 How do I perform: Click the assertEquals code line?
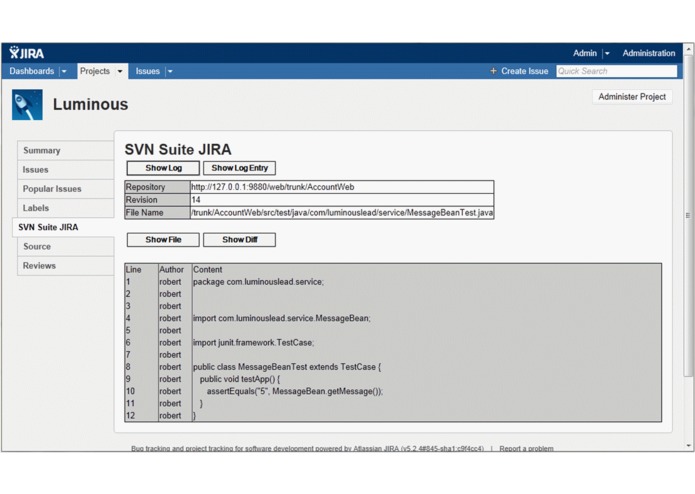295,391
